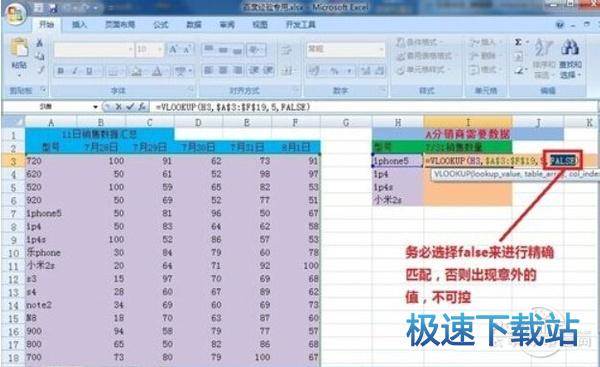The height and width of the screenshot is (367, 600).
Task: Expand the Name Box dropdown arrow
Action: click(x=95, y=107)
